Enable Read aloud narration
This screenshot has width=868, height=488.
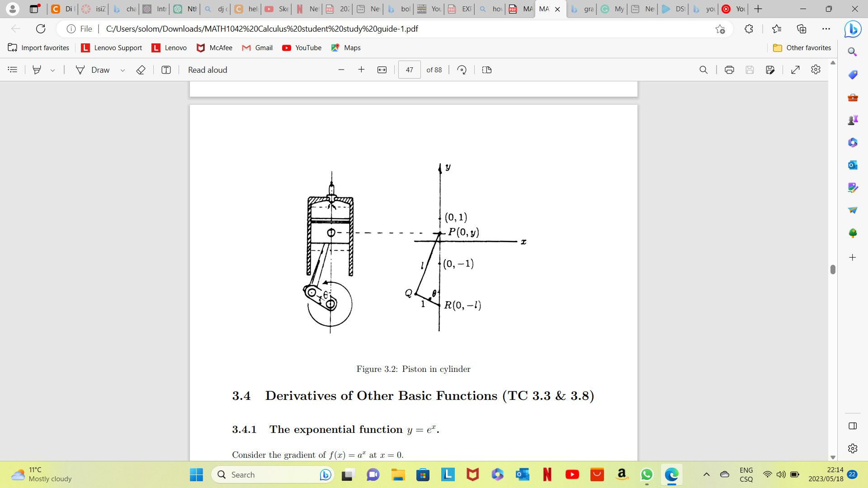(207, 70)
